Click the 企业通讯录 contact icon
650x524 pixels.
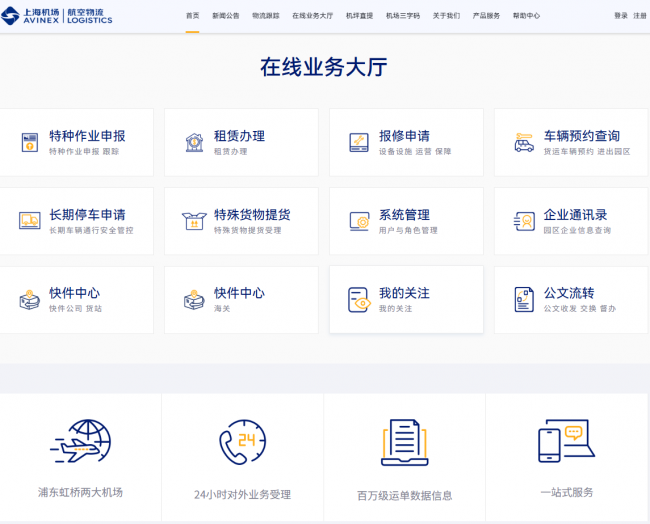(524, 221)
